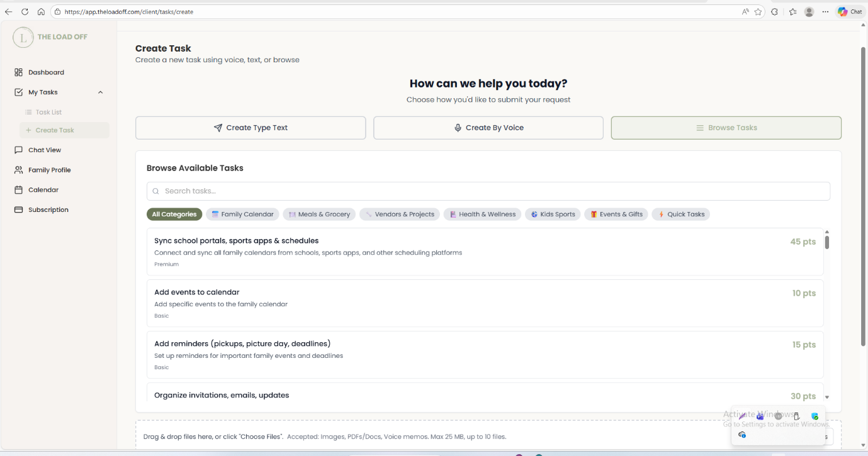Filter tasks by Quick Tasks

pos(681,214)
